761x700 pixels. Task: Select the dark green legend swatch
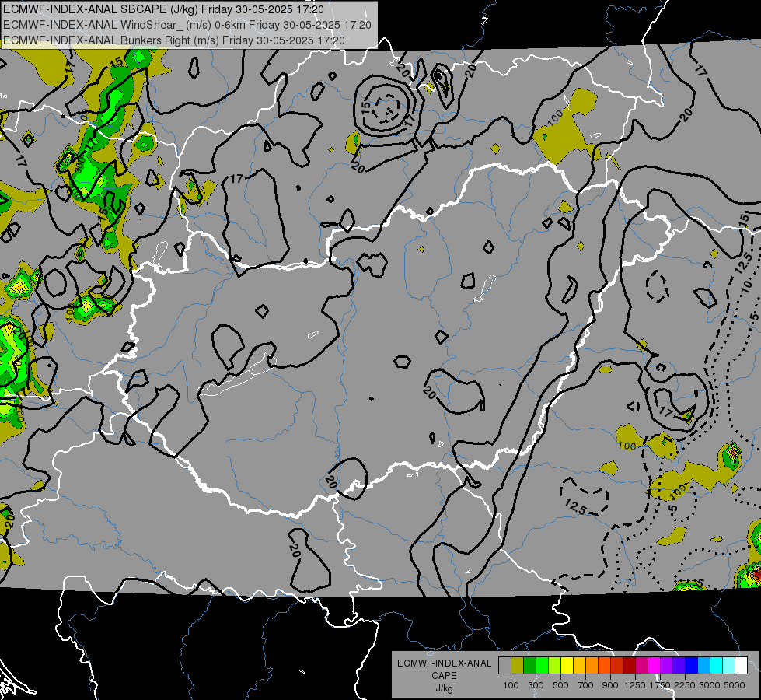click(x=529, y=666)
